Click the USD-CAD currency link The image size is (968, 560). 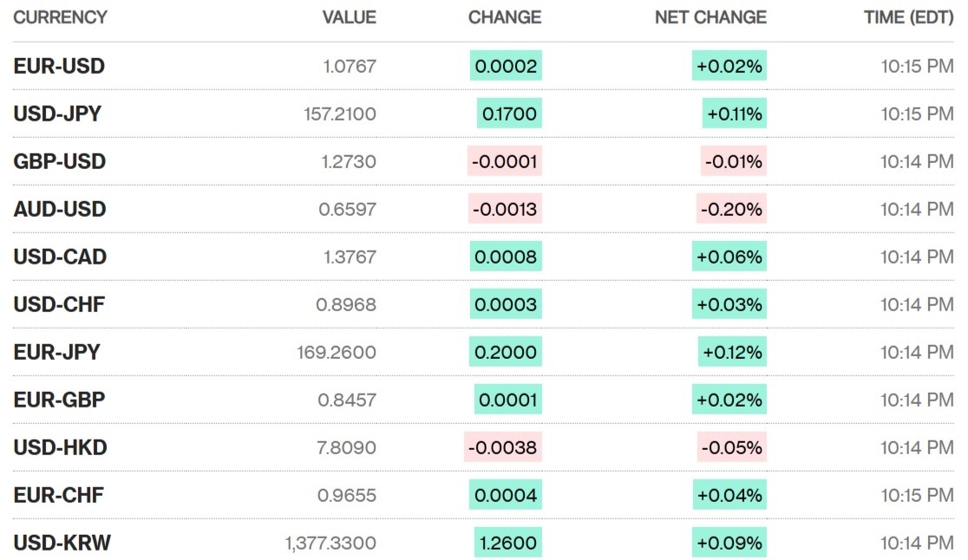point(61,257)
